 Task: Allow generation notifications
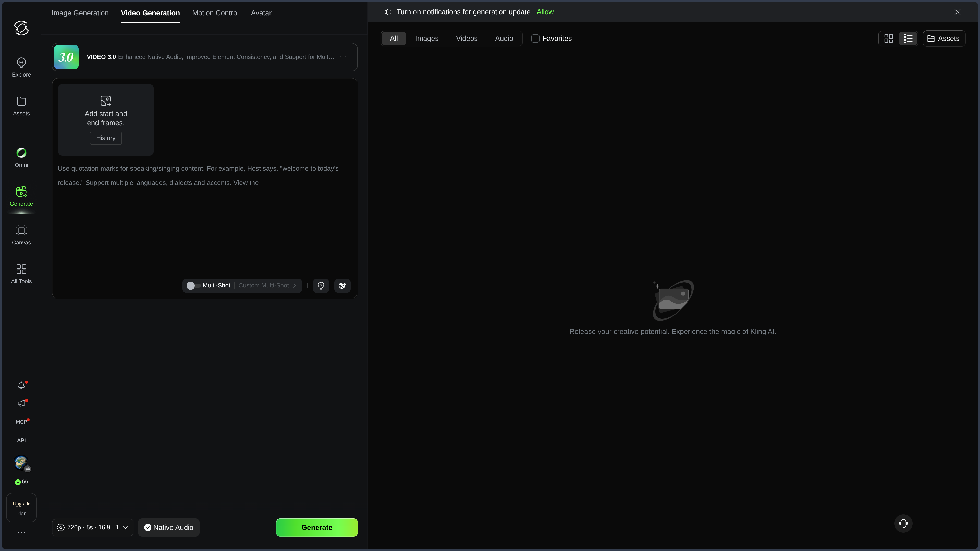tap(545, 12)
